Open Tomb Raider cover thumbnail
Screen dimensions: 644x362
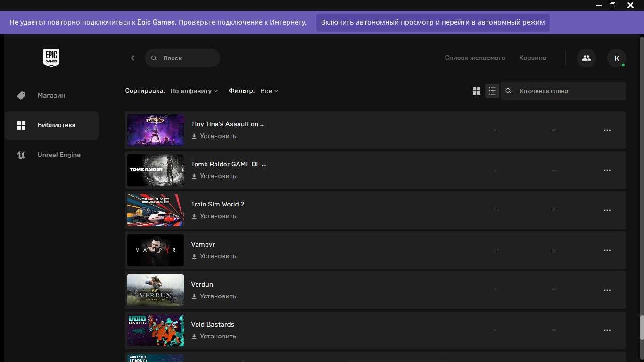[156, 170]
